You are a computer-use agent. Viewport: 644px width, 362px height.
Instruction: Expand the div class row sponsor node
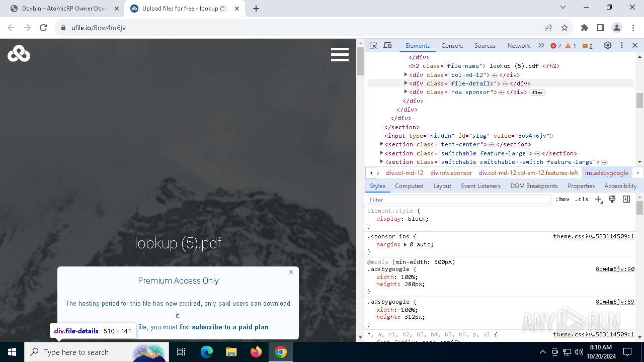point(406,92)
